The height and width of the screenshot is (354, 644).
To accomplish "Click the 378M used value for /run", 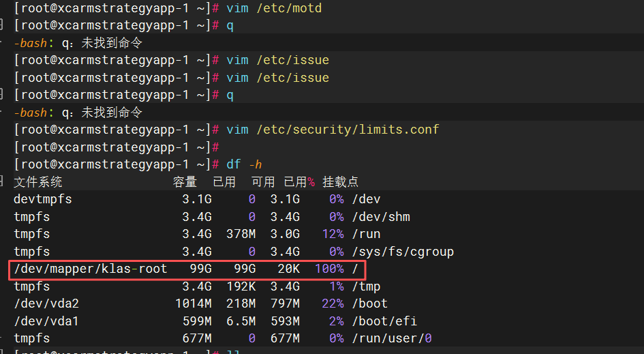I will (241, 234).
